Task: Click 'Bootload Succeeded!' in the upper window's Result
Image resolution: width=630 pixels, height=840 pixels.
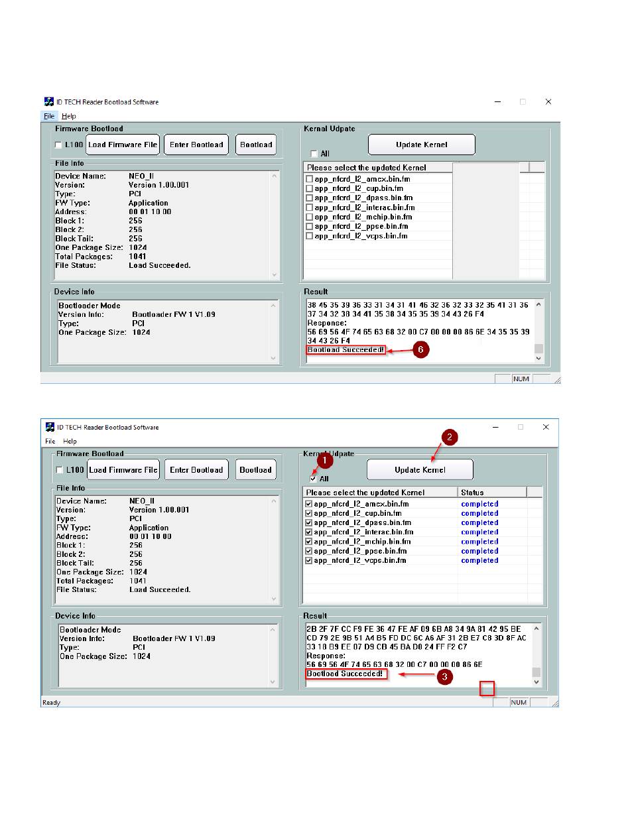Action: [x=346, y=349]
